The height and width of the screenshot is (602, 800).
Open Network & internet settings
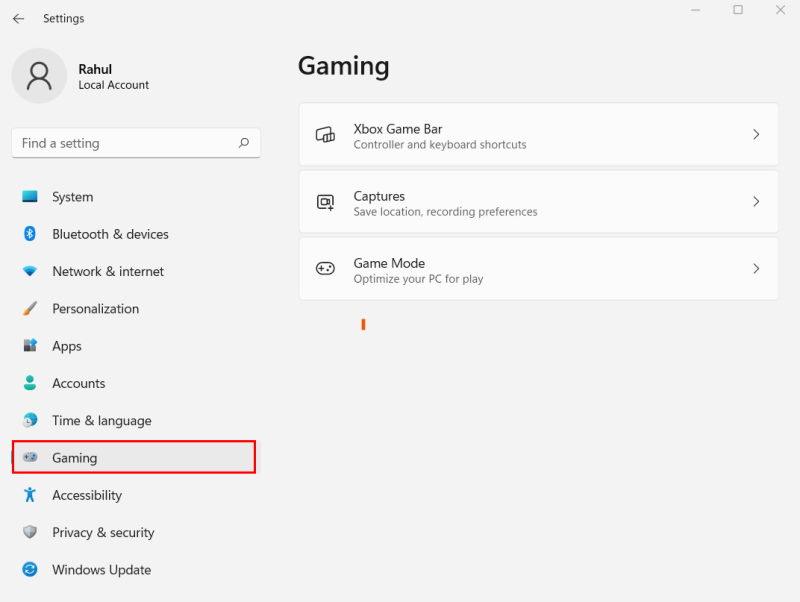click(x=134, y=271)
